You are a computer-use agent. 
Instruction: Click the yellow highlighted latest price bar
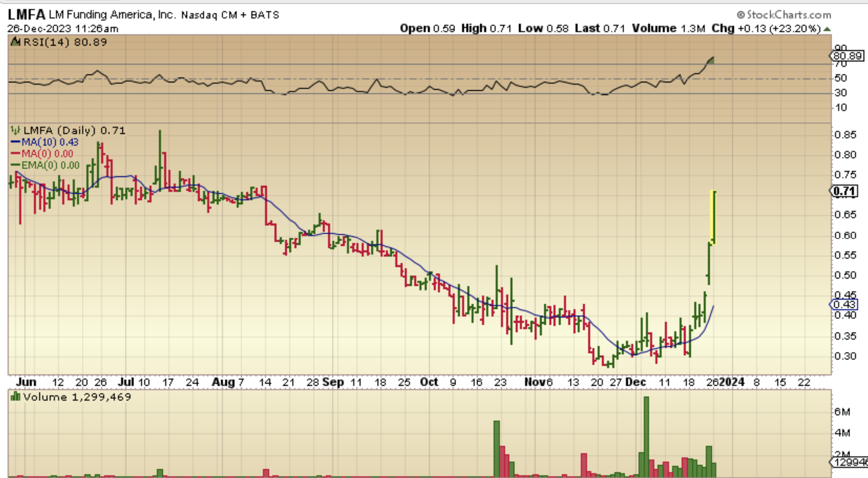[713, 217]
